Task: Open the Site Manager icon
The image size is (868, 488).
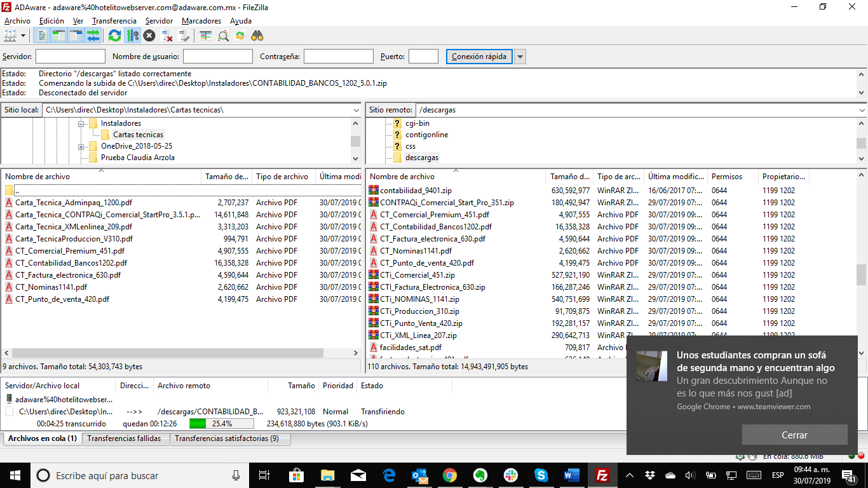Action: 10,36
